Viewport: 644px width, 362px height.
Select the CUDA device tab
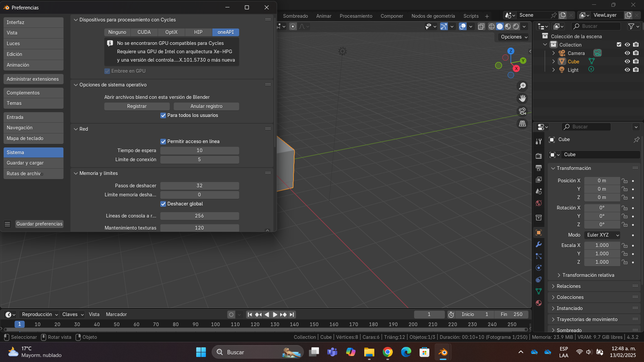144,32
